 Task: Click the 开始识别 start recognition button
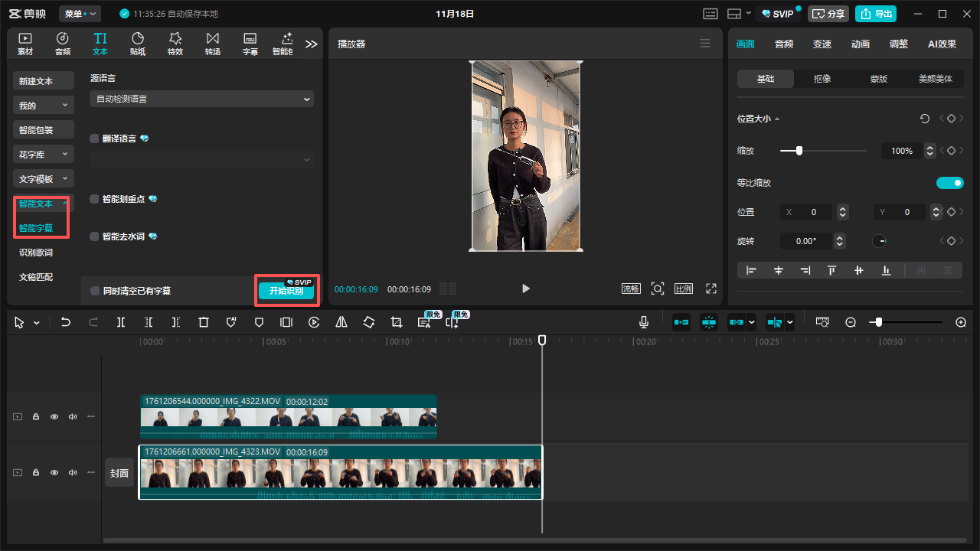(x=286, y=291)
